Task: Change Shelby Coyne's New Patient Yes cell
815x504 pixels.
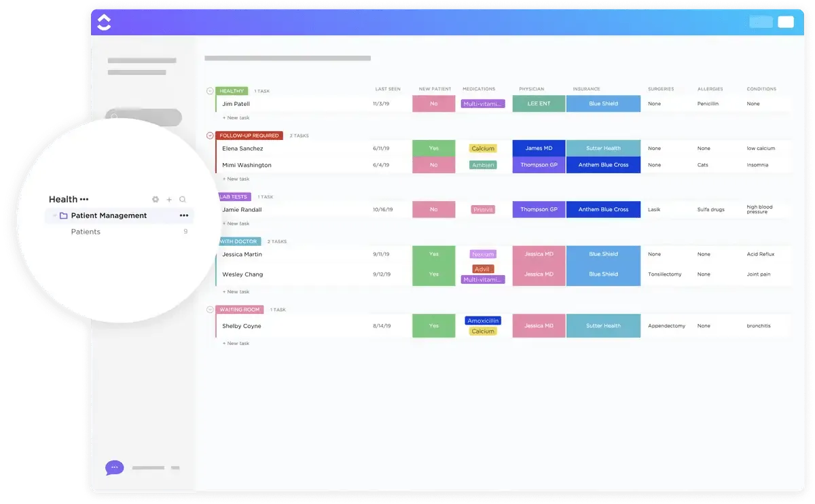Action: (x=434, y=326)
